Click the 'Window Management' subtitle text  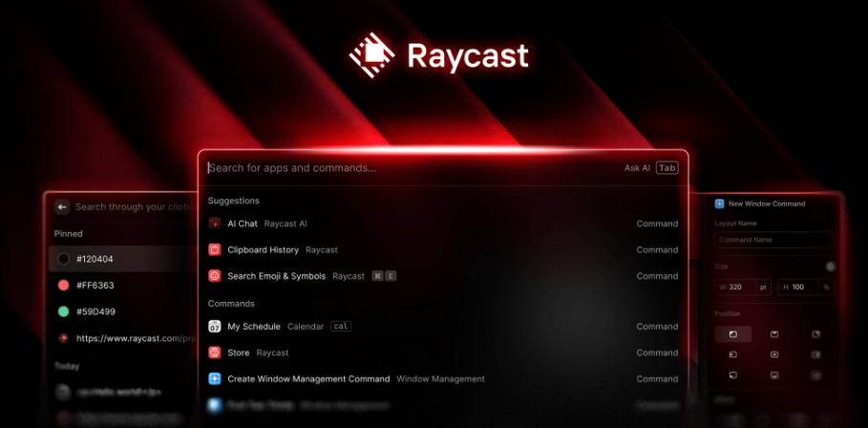click(x=440, y=378)
